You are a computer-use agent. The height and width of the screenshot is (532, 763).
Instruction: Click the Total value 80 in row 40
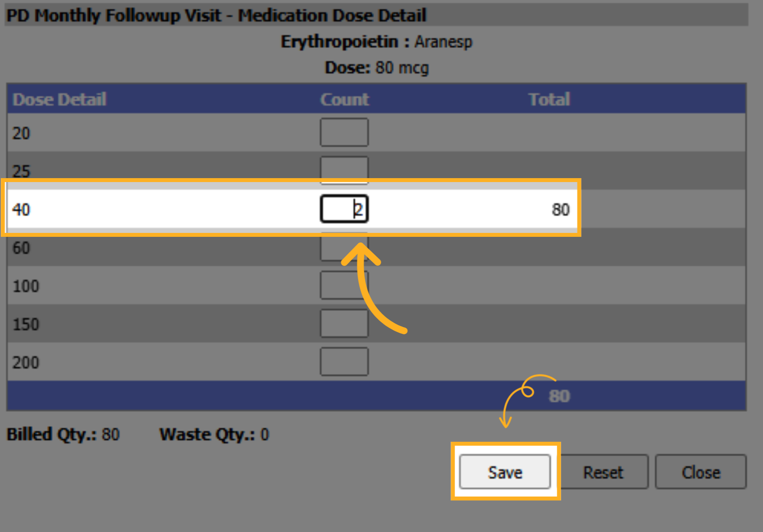tap(560, 210)
